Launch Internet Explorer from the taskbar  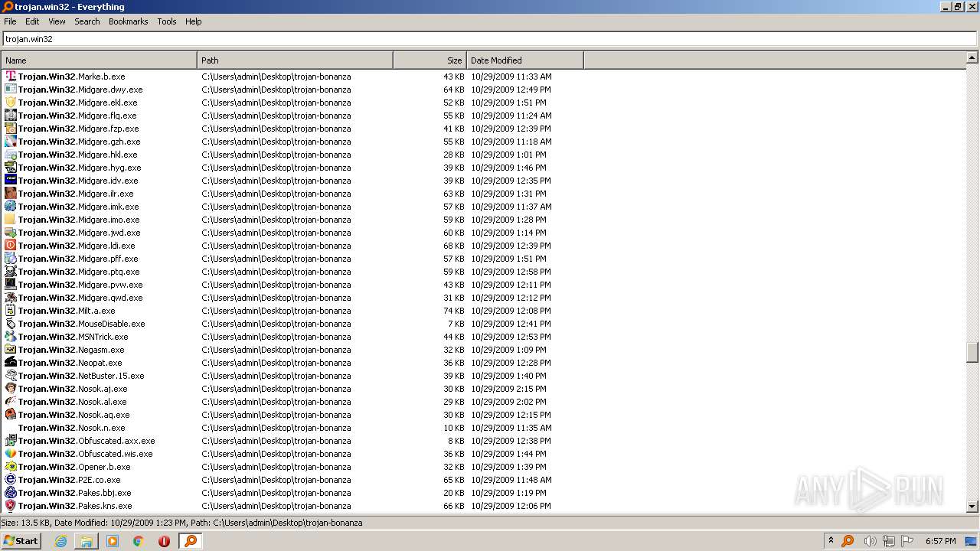(x=61, y=541)
